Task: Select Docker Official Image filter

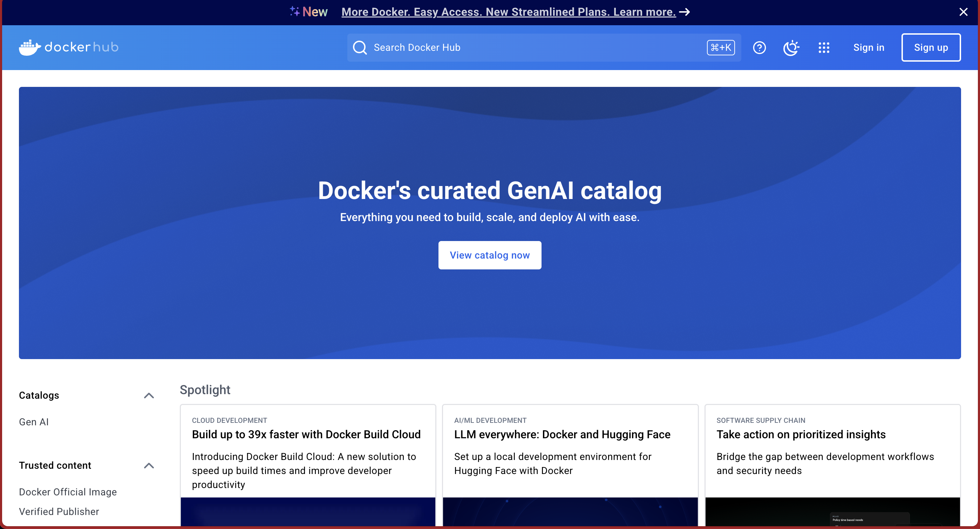Action: 68,492
